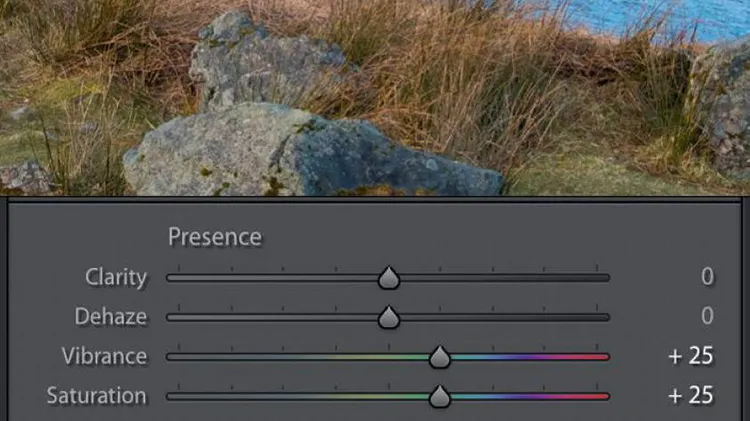The width and height of the screenshot is (750, 421).
Task: Click the Dehaze label
Action: pos(110,317)
